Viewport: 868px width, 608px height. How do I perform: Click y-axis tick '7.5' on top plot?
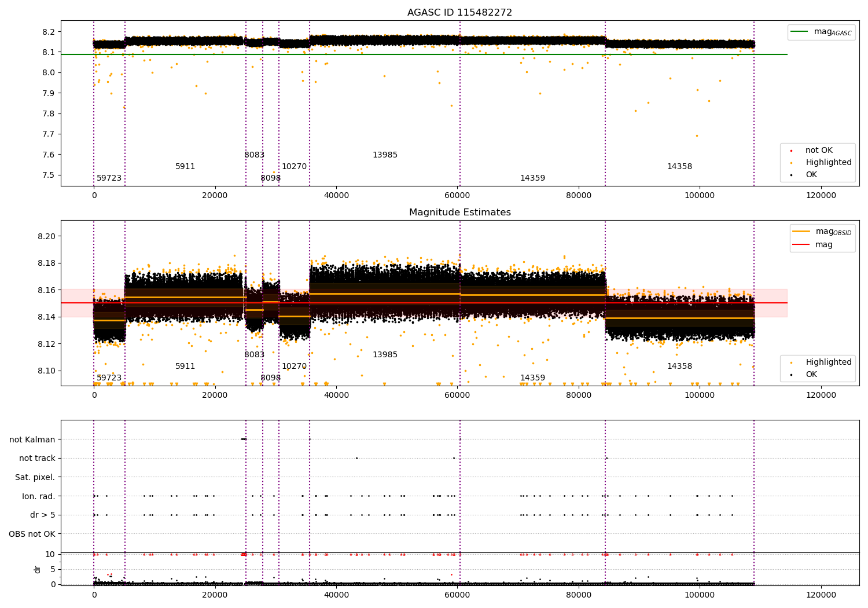(49, 175)
